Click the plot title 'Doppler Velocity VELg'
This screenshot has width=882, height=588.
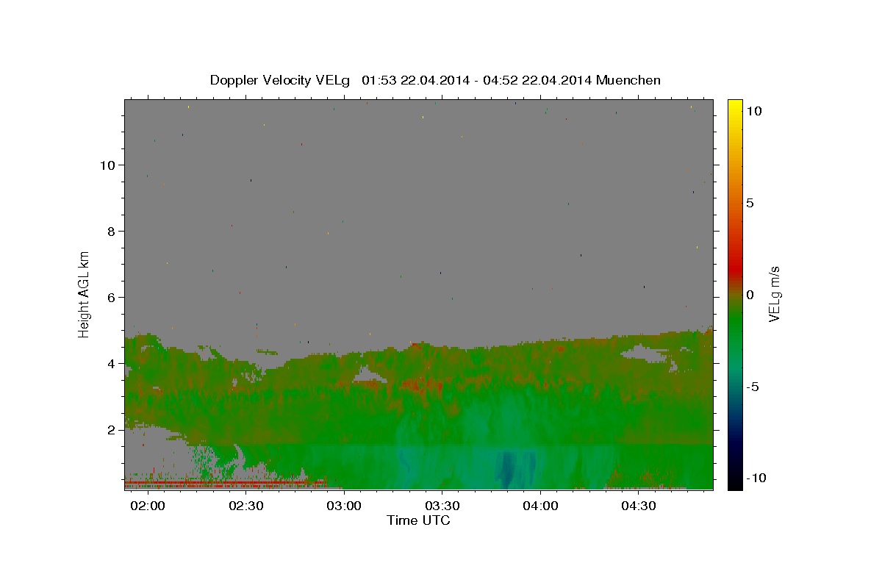point(280,80)
